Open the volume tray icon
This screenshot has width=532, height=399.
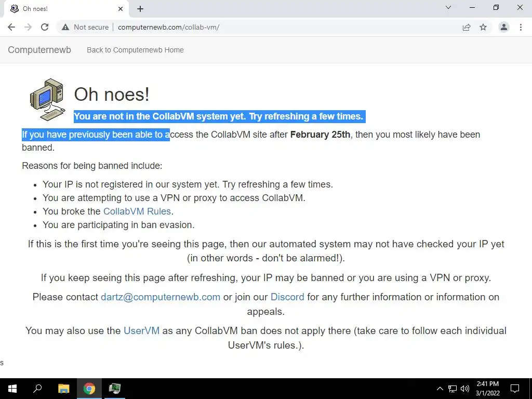465,389
